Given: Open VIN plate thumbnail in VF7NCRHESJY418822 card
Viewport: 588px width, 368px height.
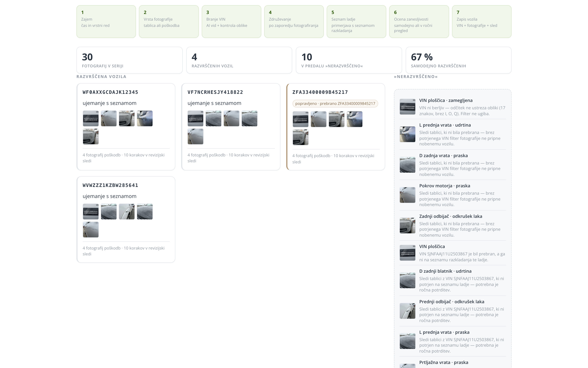Looking at the screenshot, I should point(195,118).
